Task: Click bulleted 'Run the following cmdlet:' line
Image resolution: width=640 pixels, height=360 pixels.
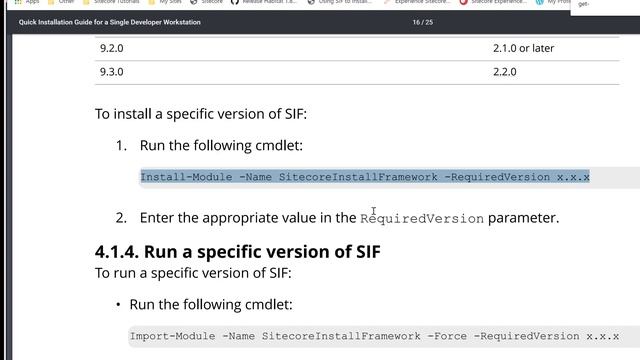Action: [211, 304]
